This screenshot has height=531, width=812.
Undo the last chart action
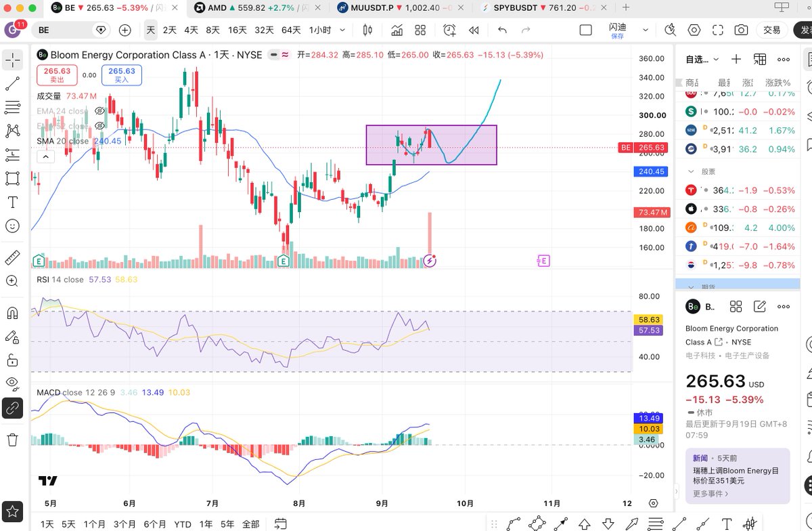click(502, 30)
